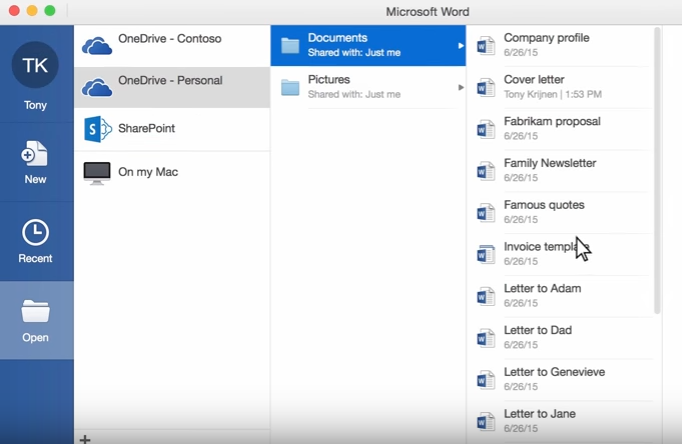The width and height of the screenshot is (682, 444).
Task: Select OneDrive - Personal location
Action: 172,87
